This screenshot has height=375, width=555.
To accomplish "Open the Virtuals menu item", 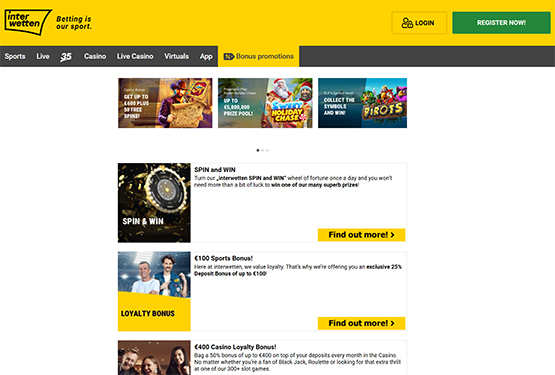I will point(176,56).
